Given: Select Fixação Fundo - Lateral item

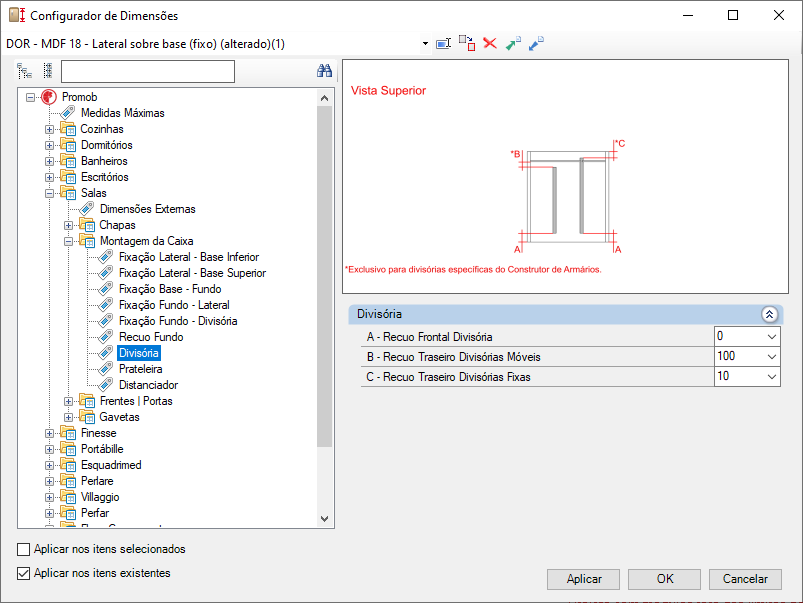Looking at the screenshot, I should pos(174,305).
